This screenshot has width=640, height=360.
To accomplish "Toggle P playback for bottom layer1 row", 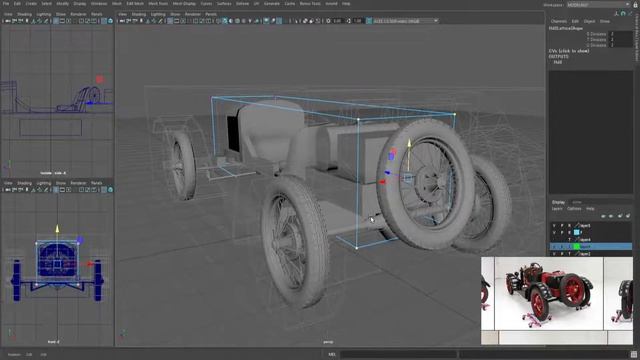I will click(562, 253).
